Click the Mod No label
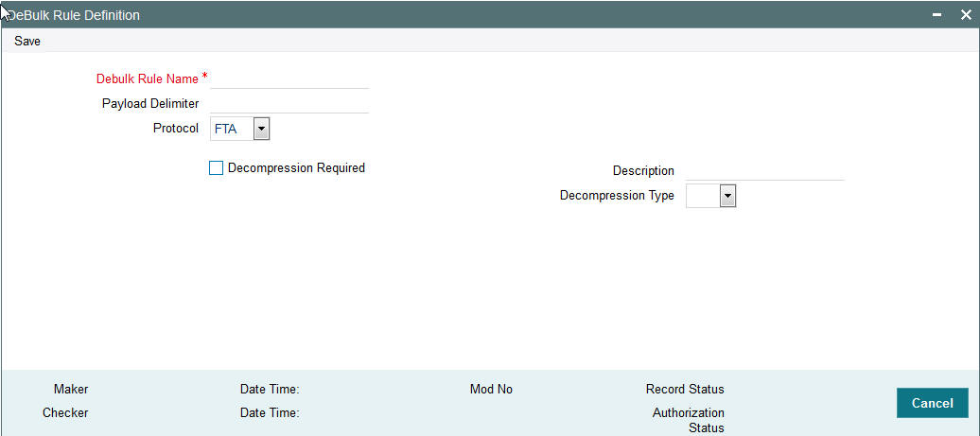 (491, 389)
